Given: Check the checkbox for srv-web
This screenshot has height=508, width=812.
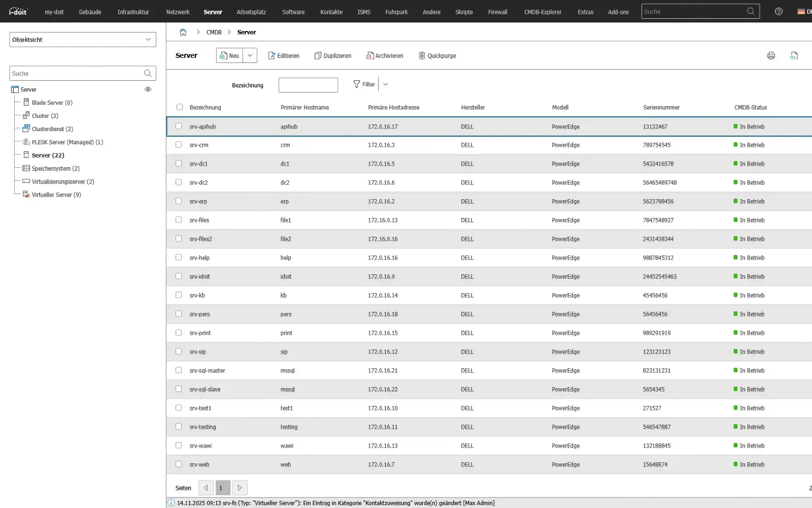Looking at the screenshot, I should coord(179,464).
